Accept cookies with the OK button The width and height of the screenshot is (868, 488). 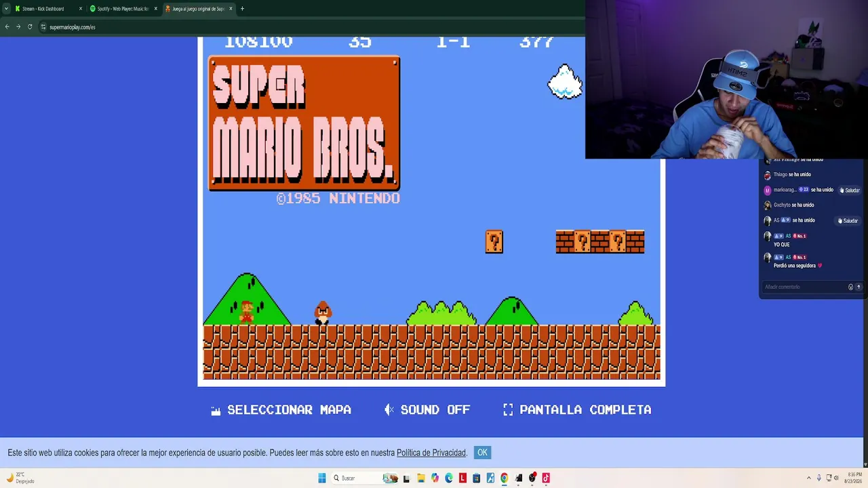482,453
